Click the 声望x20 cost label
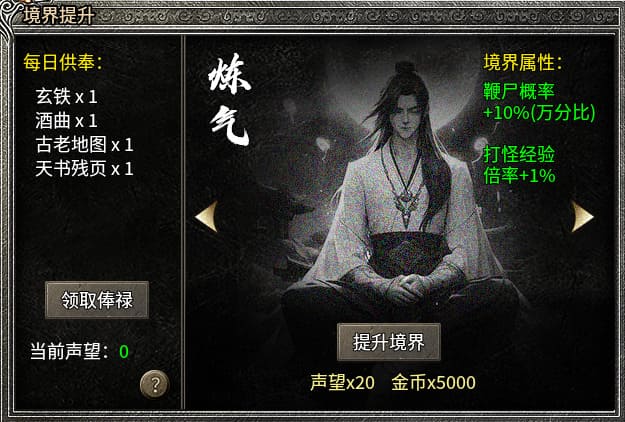This screenshot has height=422, width=625. pos(342,383)
